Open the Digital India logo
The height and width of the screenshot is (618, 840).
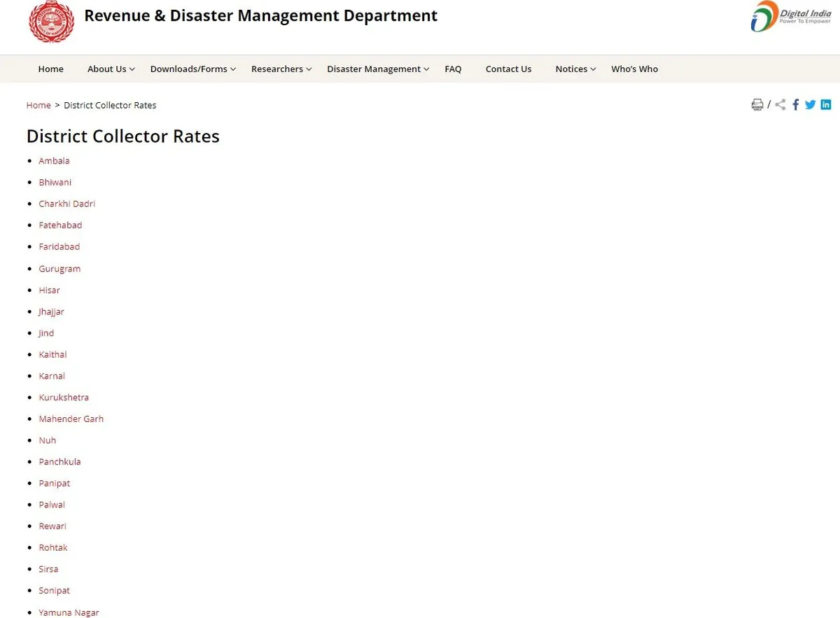point(791,16)
